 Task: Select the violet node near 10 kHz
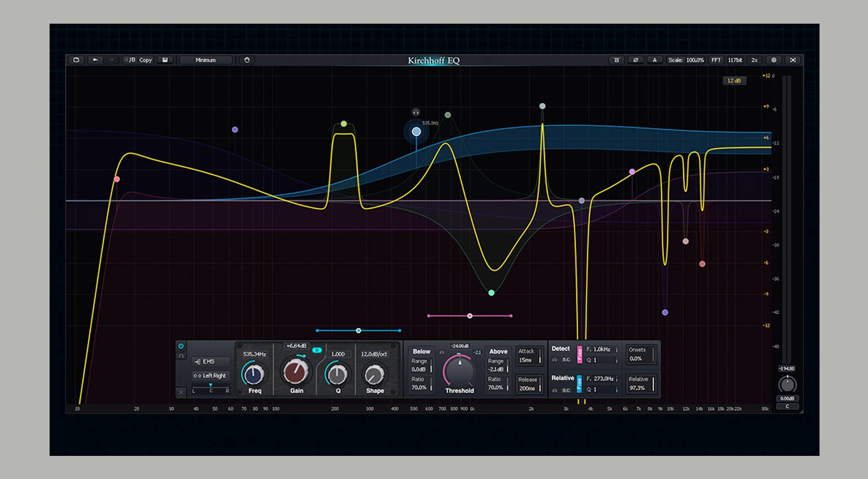coord(665,312)
